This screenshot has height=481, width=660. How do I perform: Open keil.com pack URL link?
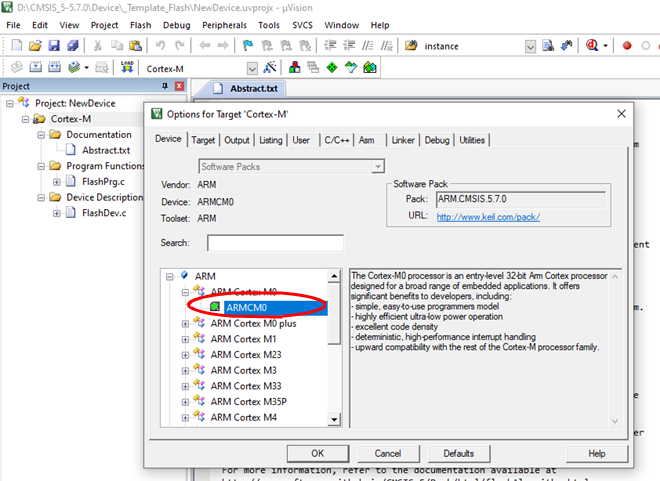[x=488, y=217]
